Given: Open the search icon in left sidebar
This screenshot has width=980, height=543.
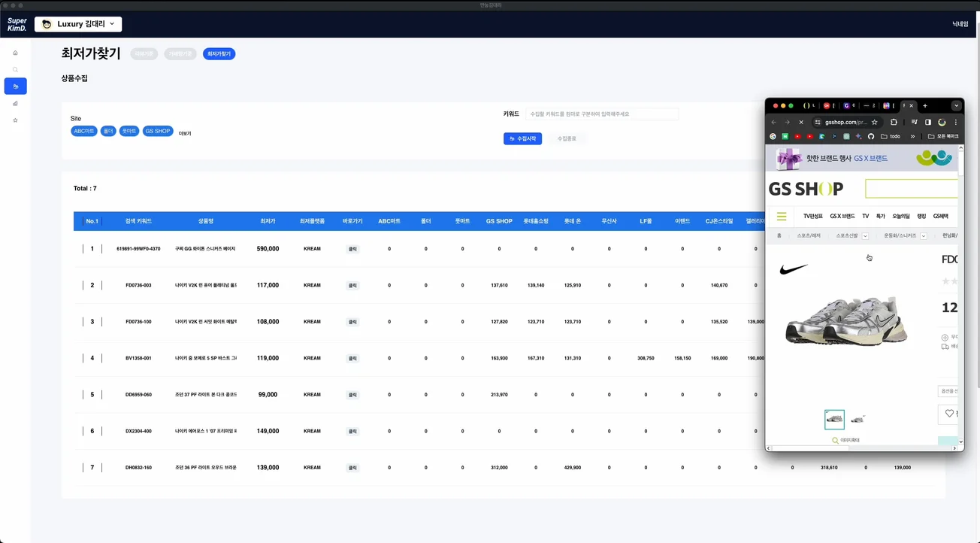Looking at the screenshot, I should [x=15, y=70].
